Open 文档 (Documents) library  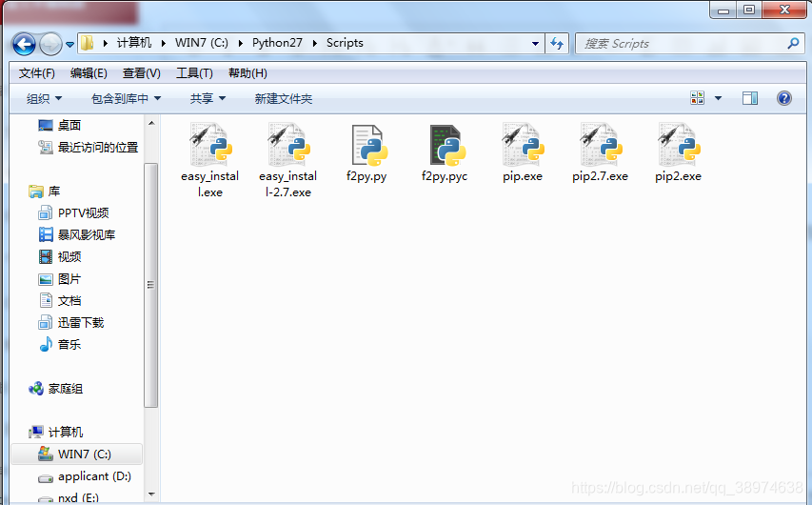[x=61, y=301]
